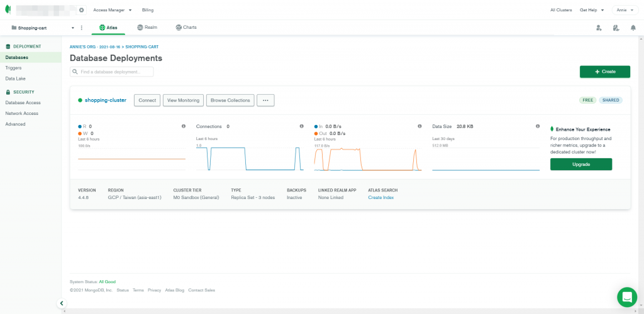
Task: Click the search magnifier icon
Action: click(x=75, y=72)
